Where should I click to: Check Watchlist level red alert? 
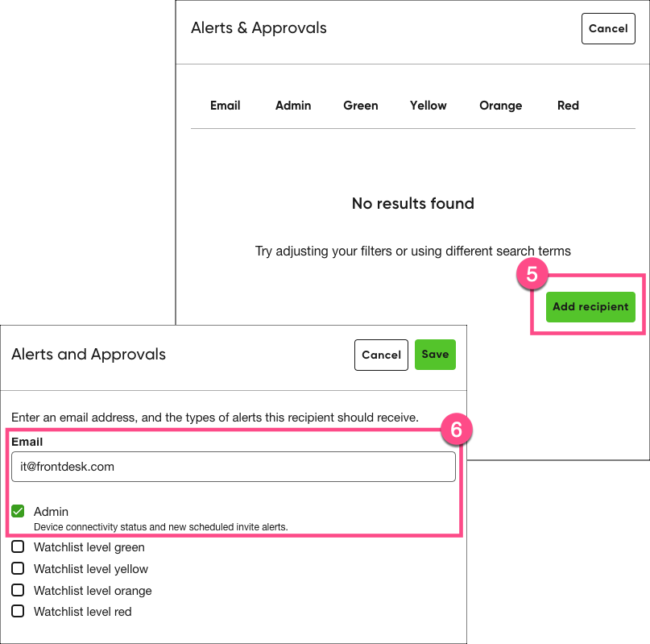click(19, 612)
